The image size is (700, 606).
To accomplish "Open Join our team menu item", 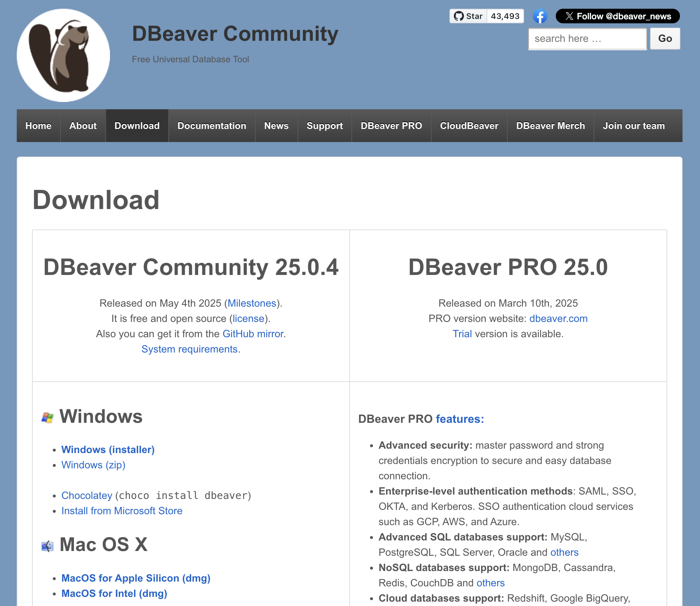I will click(x=634, y=126).
